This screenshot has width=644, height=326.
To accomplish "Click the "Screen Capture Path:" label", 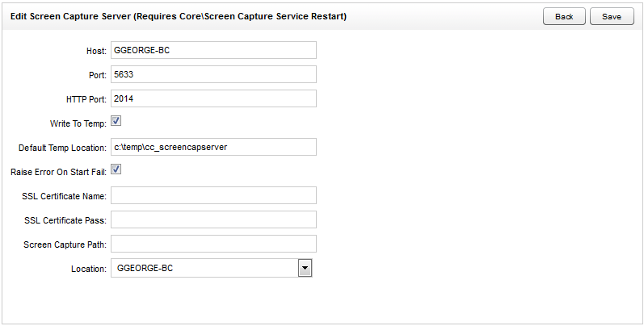I will [67, 245].
